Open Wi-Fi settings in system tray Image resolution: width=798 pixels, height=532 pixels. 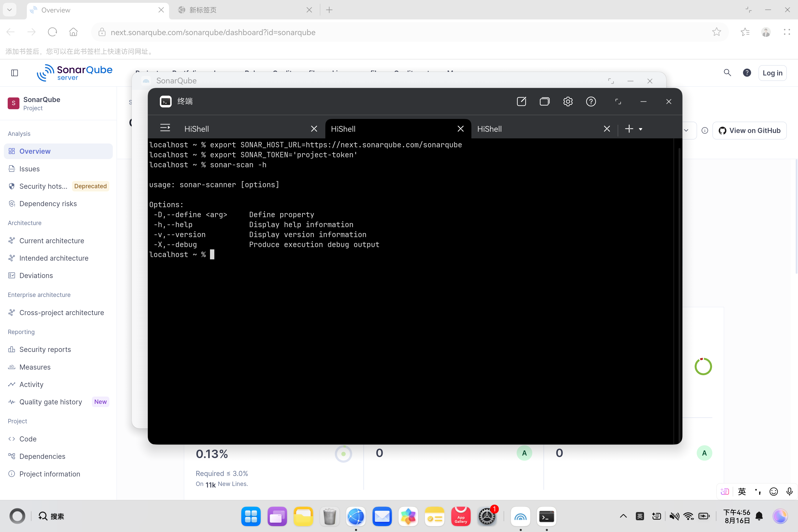click(x=689, y=516)
